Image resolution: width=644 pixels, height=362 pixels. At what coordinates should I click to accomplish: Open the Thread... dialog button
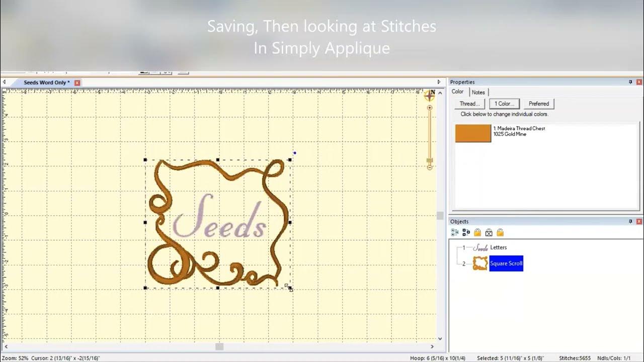point(469,104)
